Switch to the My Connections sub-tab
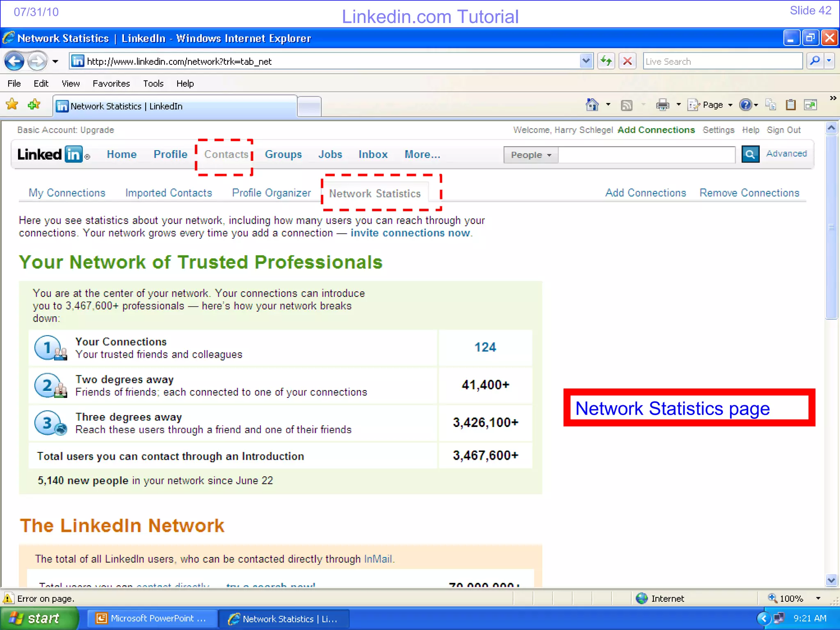The image size is (840, 630). coord(67,193)
